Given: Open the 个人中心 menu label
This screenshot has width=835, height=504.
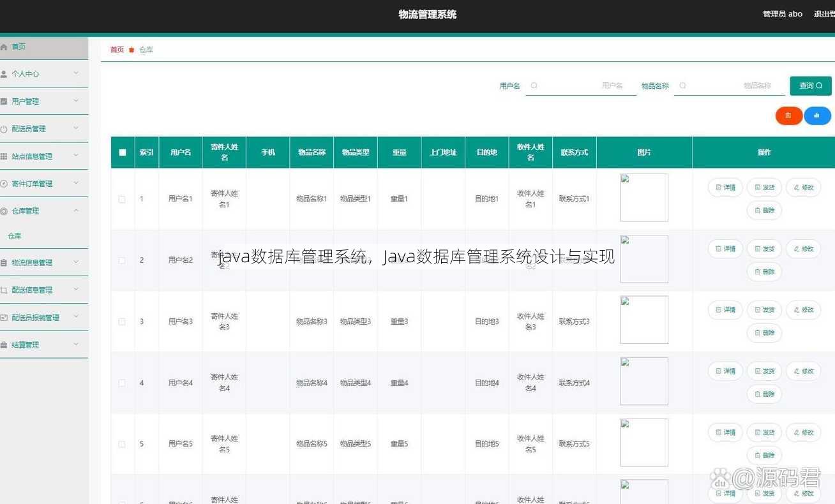Looking at the screenshot, I should click(26, 74).
